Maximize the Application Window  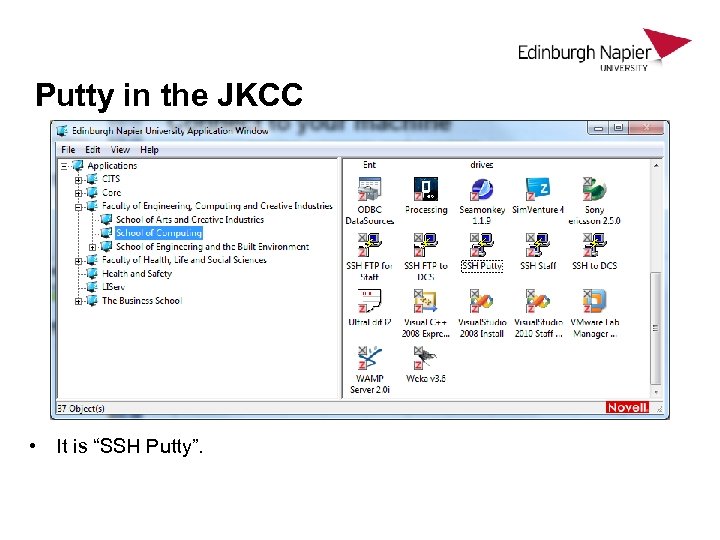pos(619,128)
